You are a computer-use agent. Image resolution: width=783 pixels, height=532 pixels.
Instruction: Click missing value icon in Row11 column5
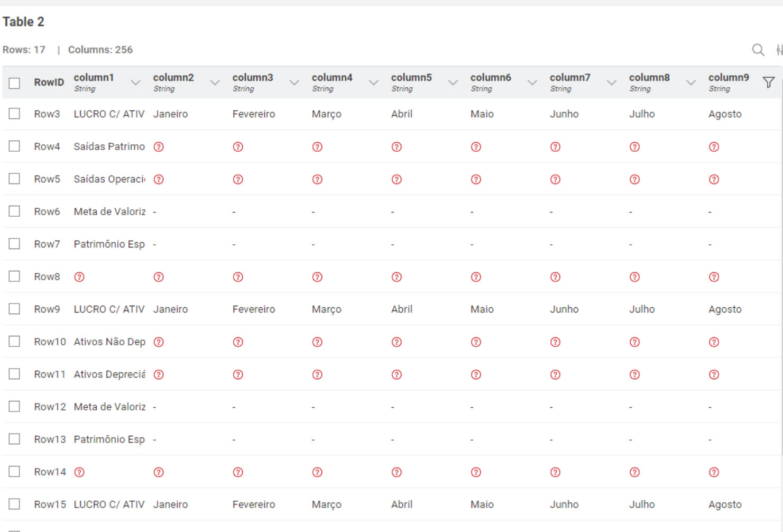click(x=397, y=374)
